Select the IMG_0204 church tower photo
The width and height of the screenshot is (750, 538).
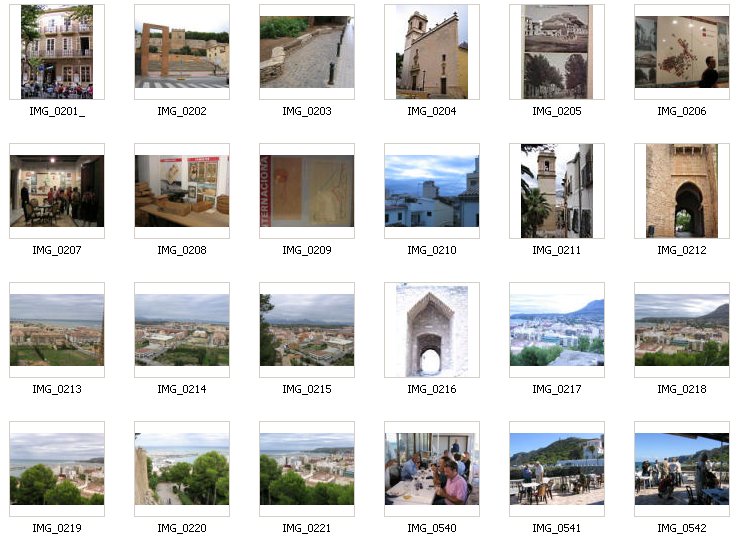[x=432, y=52]
